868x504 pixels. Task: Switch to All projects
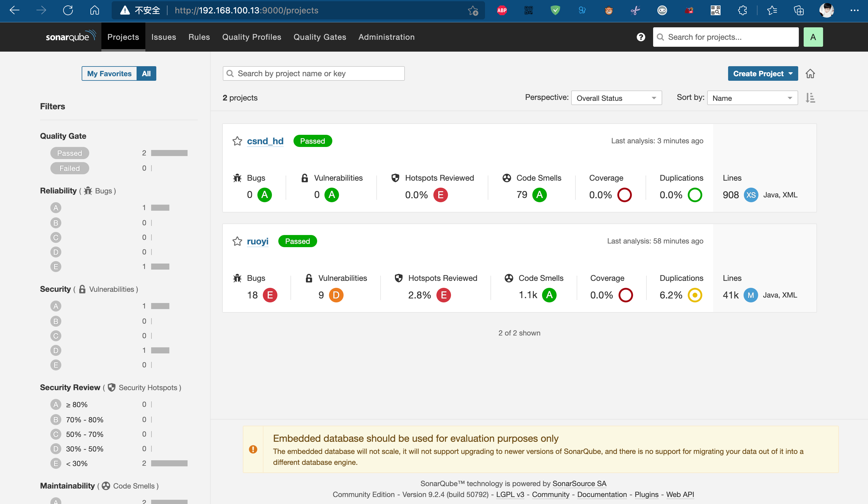(146, 73)
